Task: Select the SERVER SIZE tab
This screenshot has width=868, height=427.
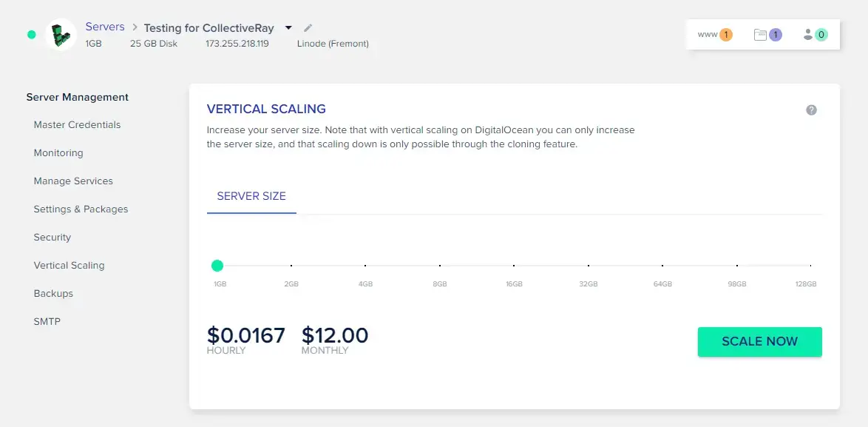Action: tap(251, 196)
